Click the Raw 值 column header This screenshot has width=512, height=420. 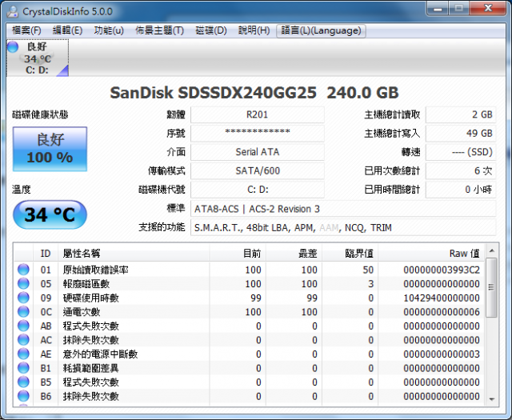point(431,254)
